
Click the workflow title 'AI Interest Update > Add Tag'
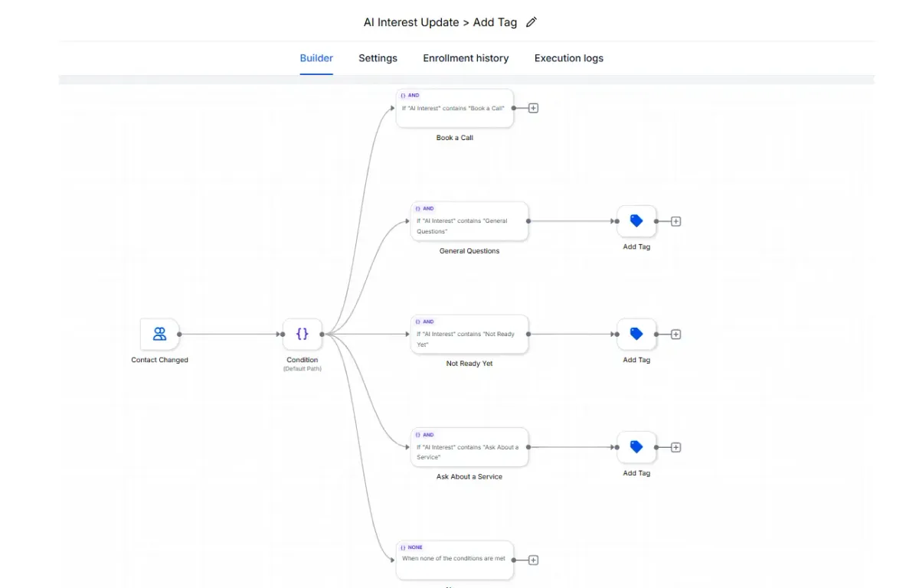point(440,22)
